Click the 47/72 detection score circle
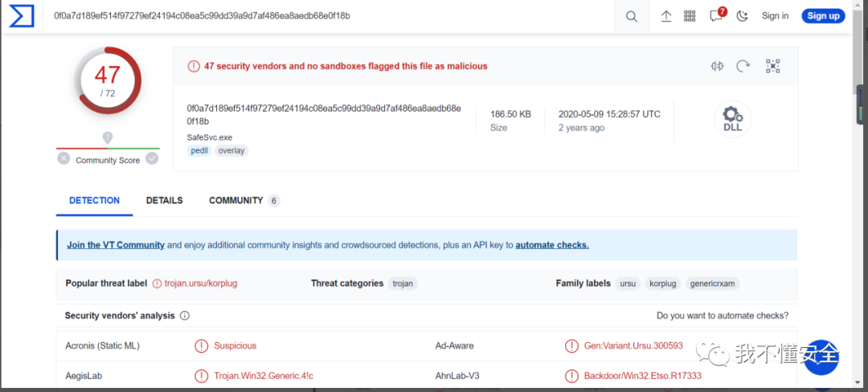The height and width of the screenshot is (392, 868). click(108, 80)
